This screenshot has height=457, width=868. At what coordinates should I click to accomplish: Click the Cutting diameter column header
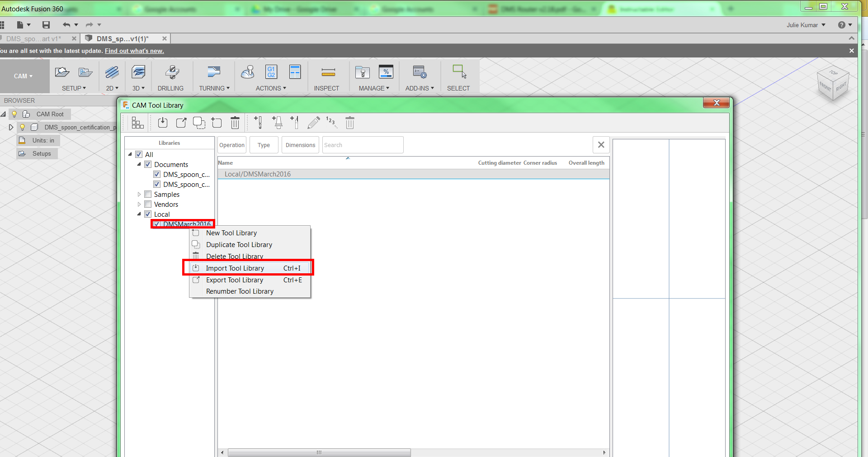(500, 163)
